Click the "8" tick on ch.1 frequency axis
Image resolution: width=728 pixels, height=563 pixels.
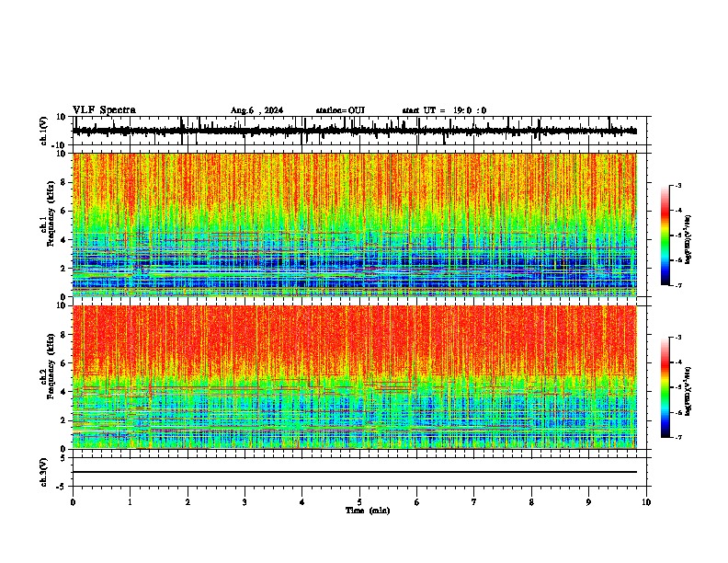[x=63, y=182]
